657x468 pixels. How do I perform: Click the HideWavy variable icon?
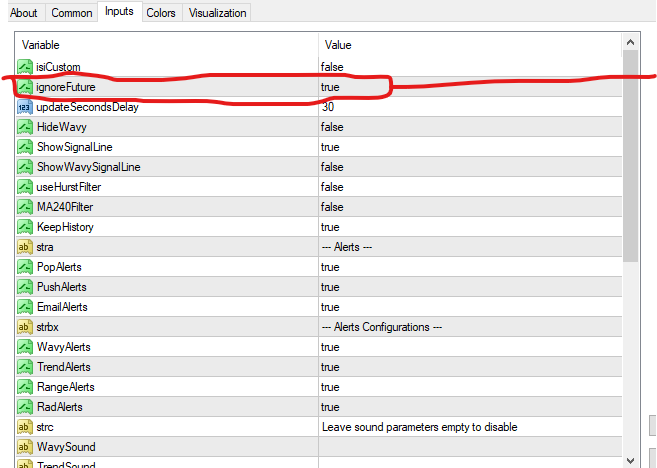click(x=25, y=127)
